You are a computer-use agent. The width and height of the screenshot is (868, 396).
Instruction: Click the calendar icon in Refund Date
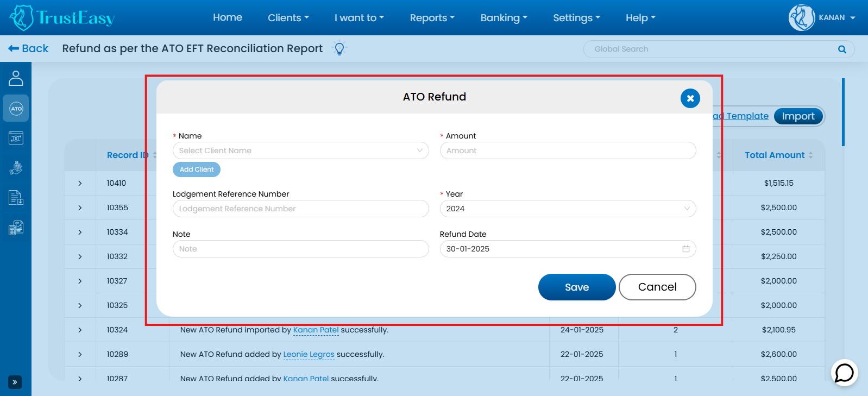[685, 249]
